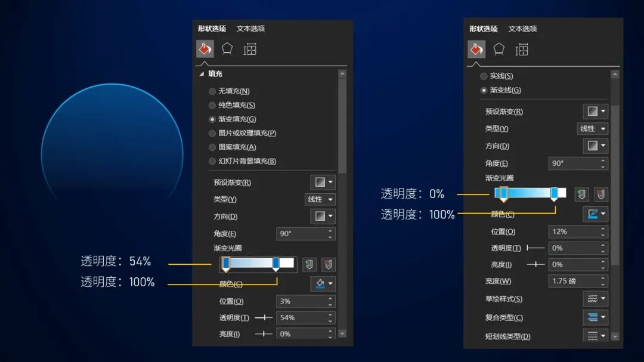Select right gradient stop in left panel bar
The height and width of the screenshot is (362, 644).
276,264
